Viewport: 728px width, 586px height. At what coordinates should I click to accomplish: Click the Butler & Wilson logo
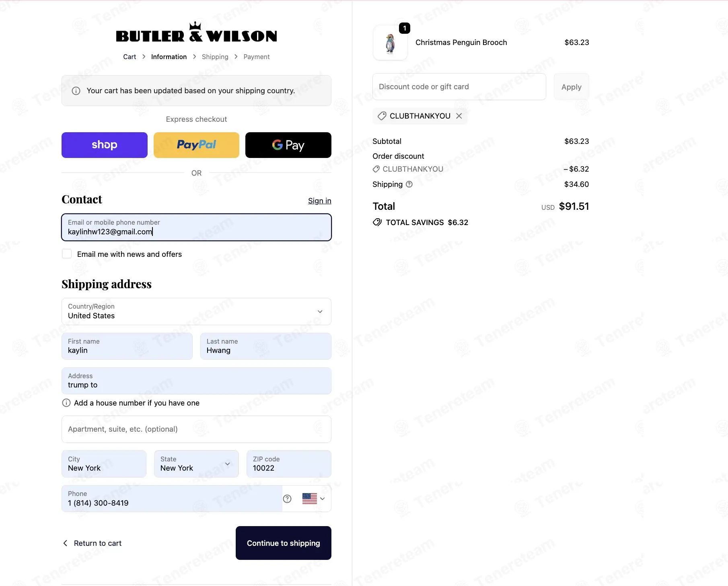(196, 32)
